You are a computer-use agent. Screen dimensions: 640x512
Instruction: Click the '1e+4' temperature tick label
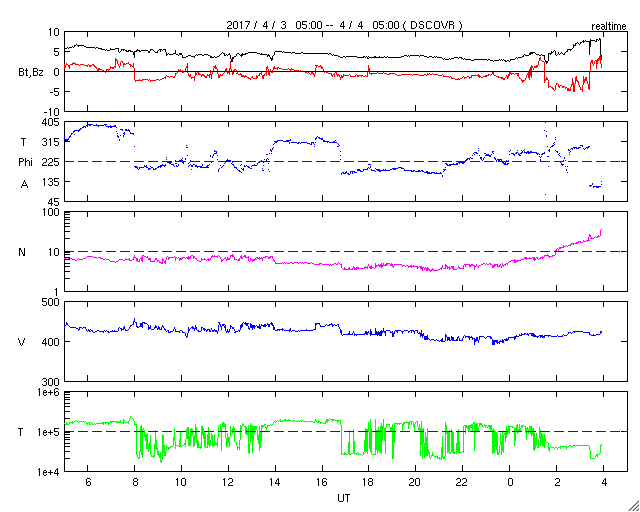pyautogui.click(x=49, y=472)
